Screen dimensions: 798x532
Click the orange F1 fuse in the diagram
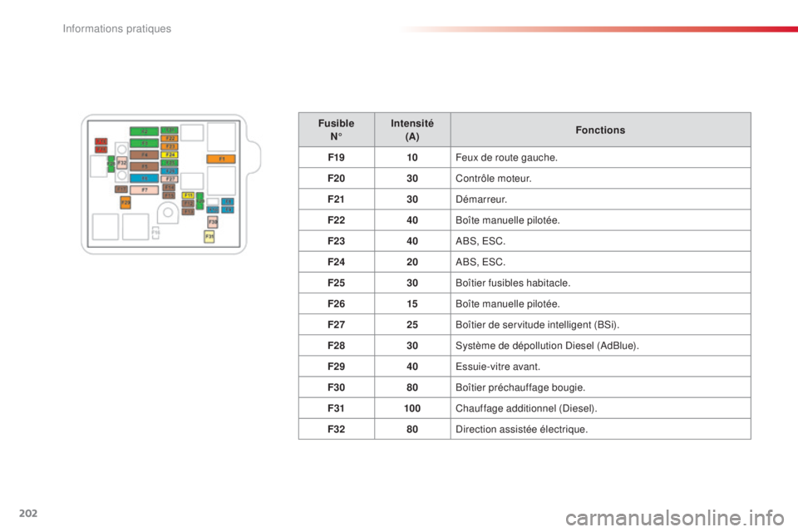click(221, 159)
